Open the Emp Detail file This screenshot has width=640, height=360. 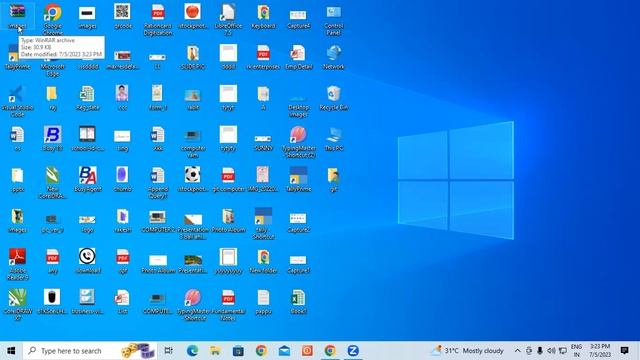298,57
